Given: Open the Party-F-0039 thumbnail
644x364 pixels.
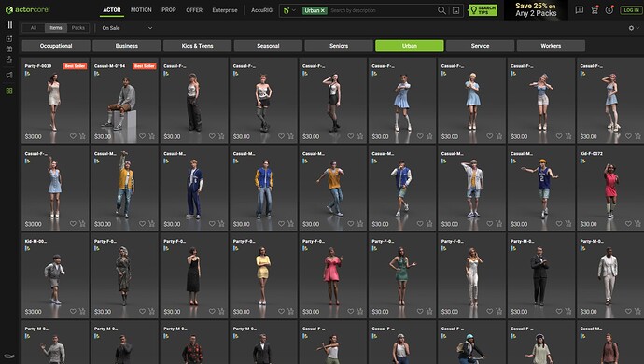Looking at the screenshot, I should (55, 102).
